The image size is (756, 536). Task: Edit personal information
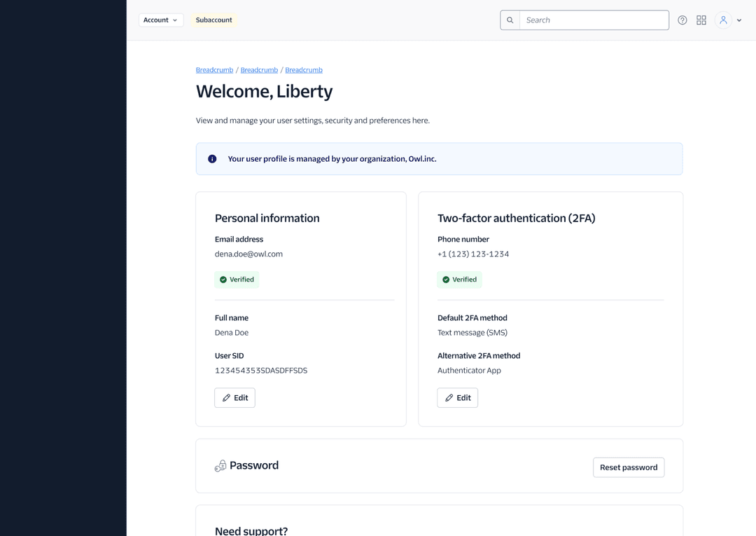(x=234, y=398)
